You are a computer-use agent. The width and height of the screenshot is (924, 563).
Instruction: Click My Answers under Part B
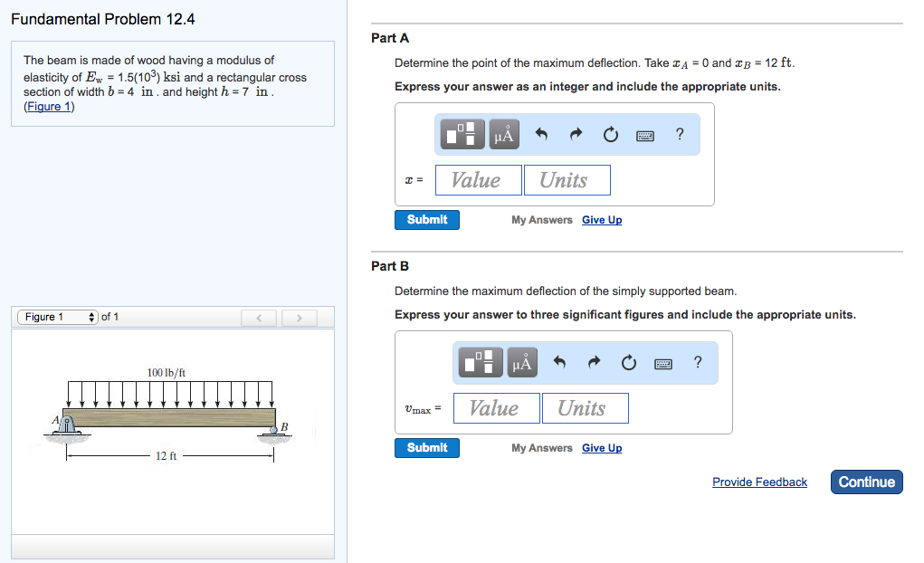pos(541,447)
